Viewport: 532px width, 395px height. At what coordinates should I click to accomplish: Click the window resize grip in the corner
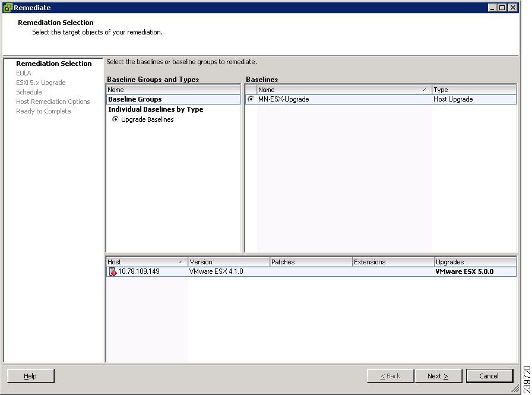coord(515,388)
